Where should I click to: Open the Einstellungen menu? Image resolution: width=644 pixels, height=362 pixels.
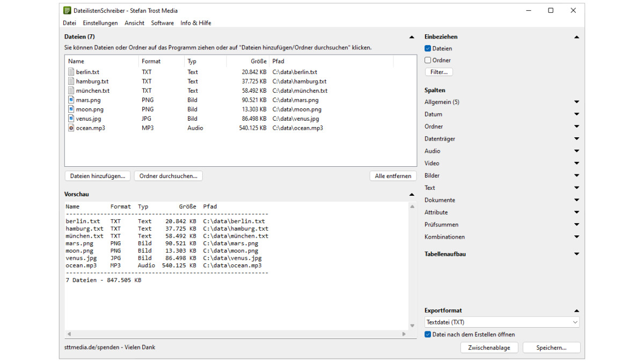point(100,23)
